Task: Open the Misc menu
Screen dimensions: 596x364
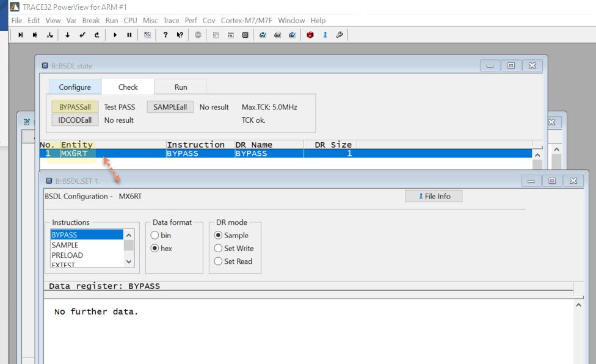Action: tap(150, 21)
